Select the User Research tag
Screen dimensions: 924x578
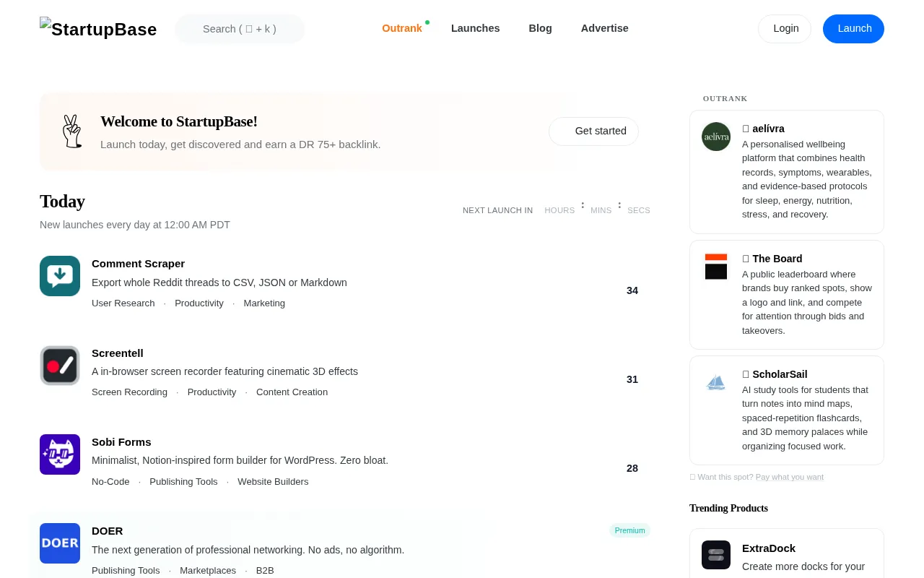coord(123,303)
